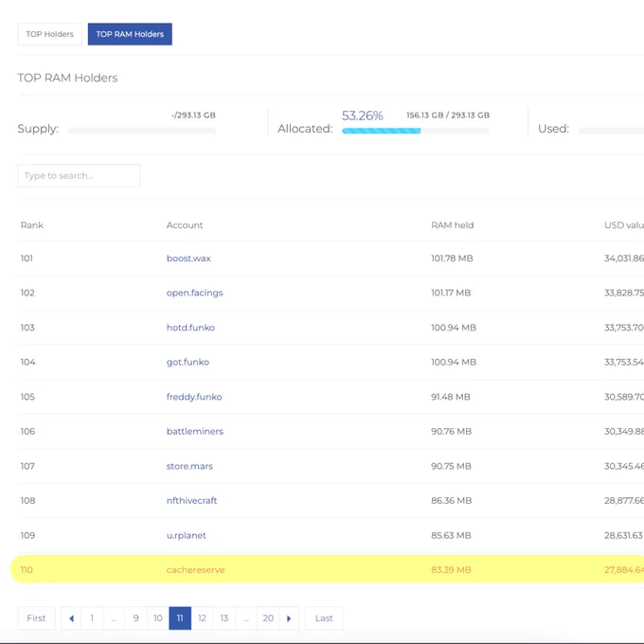The image size is (644, 644).
Task: Open the freddy.funko account link
Action: pos(194,397)
